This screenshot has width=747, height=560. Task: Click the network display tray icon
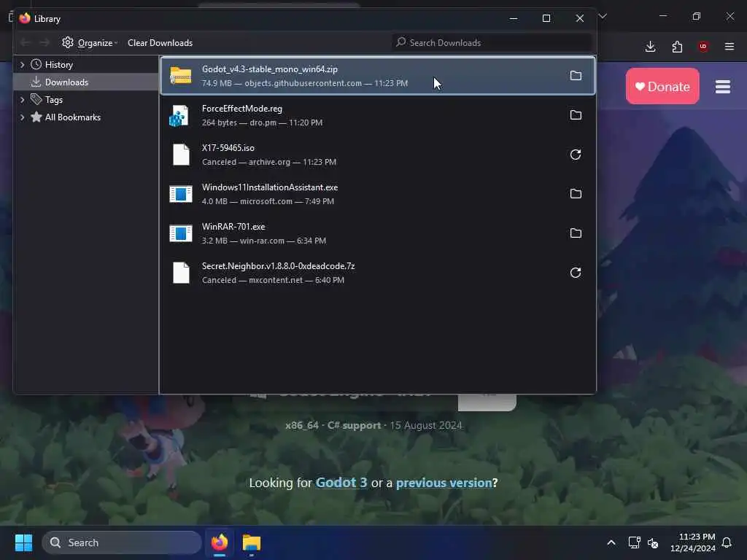point(634,542)
